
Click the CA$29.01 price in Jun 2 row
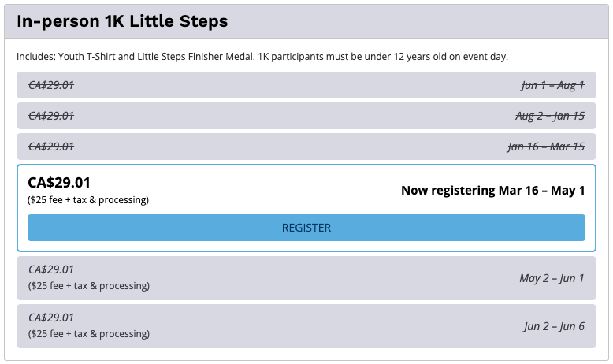[51, 318]
